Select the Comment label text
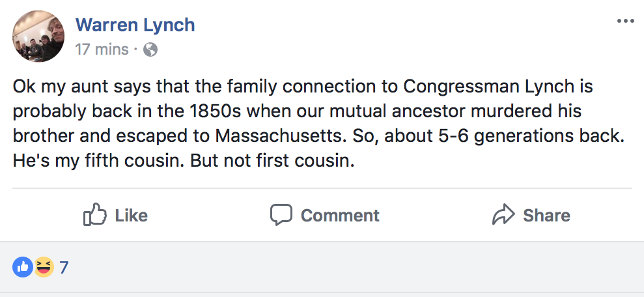 [x=340, y=216]
